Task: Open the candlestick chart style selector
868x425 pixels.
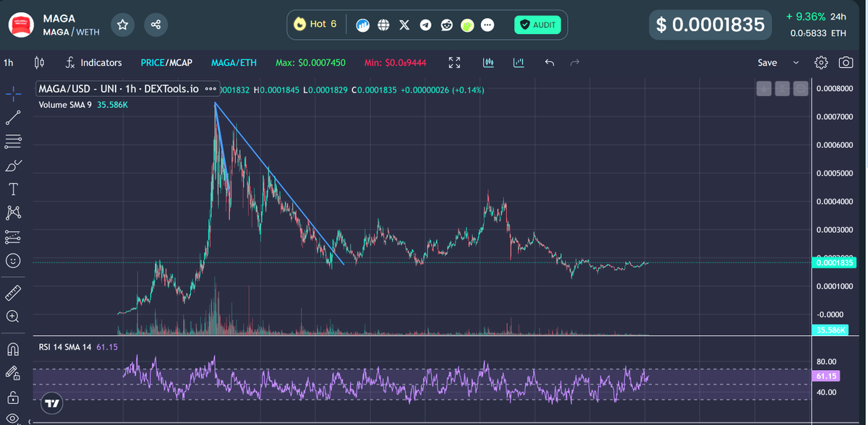Action: point(39,63)
